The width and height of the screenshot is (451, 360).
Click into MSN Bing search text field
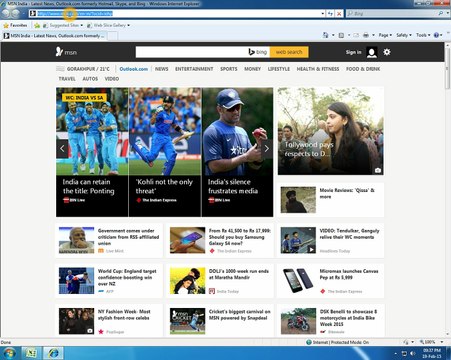click(x=191, y=52)
